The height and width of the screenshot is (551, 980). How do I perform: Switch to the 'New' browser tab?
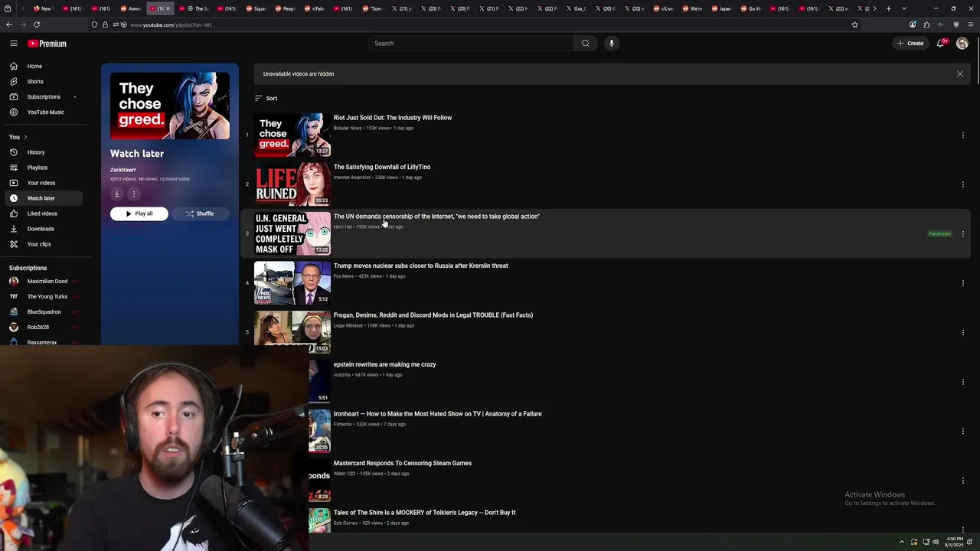pyautogui.click(x=42, y=8)
